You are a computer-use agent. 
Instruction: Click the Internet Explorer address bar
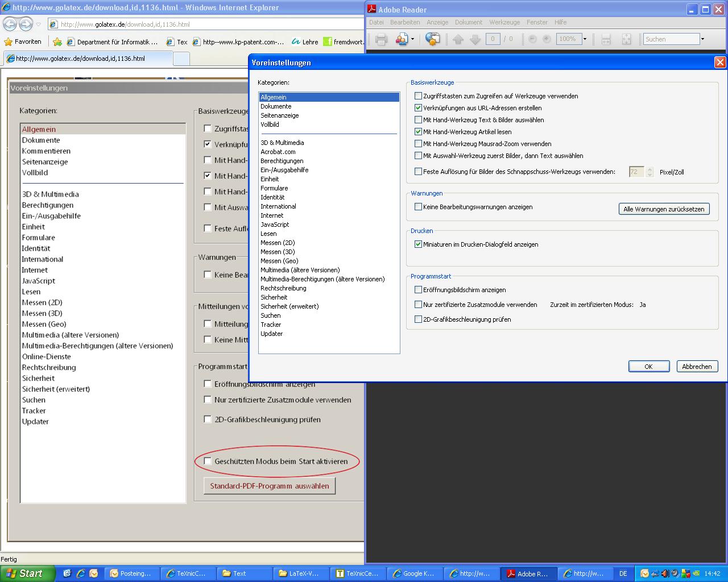pyautogui.click(x=205, y=24)
